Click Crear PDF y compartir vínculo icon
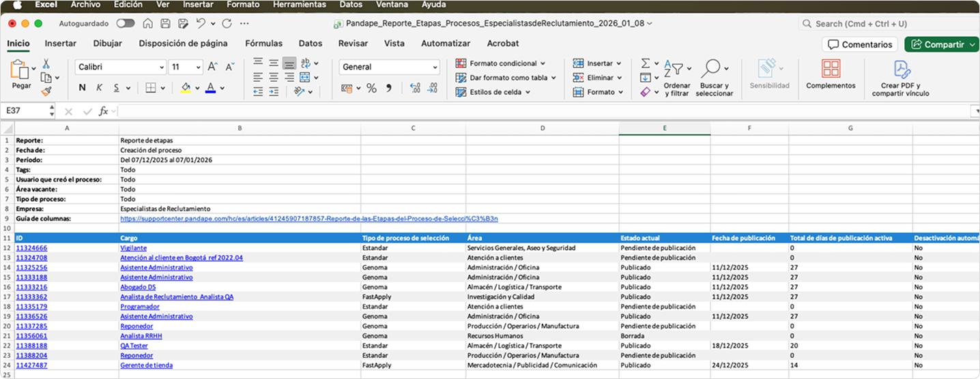 coord(903,70)
